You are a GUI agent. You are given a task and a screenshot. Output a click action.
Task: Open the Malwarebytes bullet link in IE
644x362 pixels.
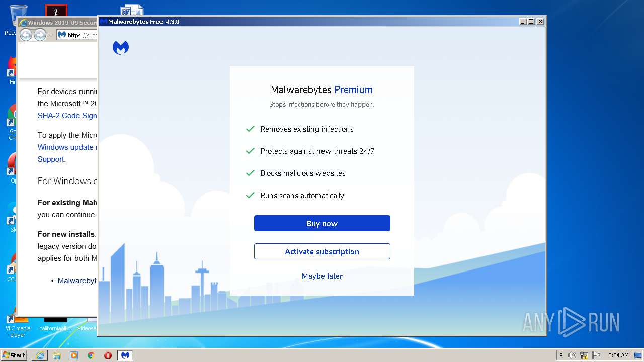pos(77,281)
